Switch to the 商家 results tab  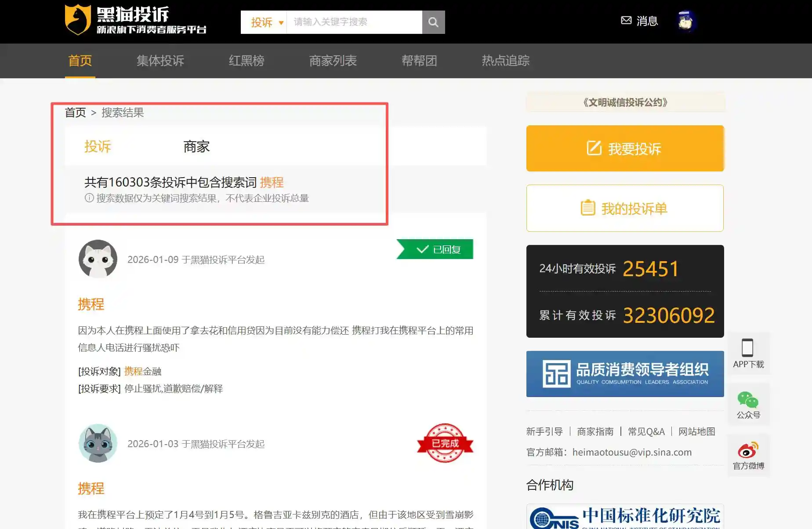196,146
